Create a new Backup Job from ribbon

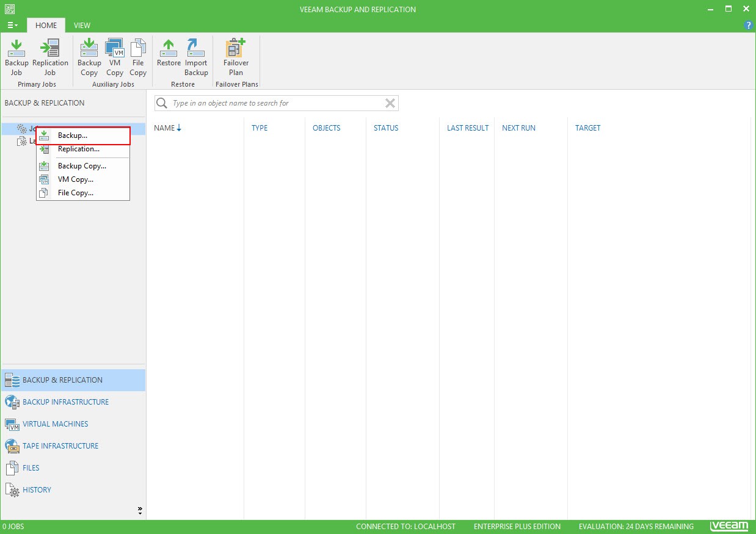pyautogui.click(x=16, y=57)
